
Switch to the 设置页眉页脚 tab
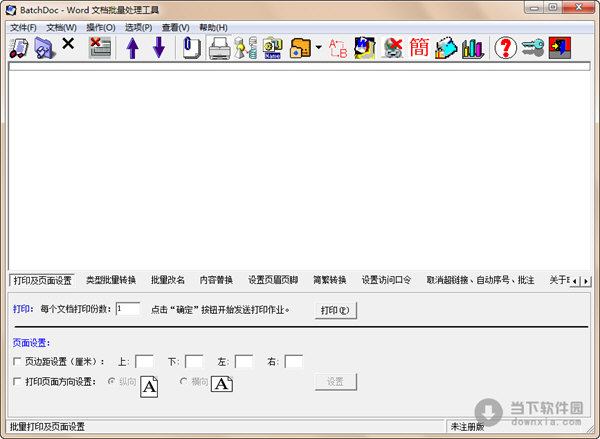[273, 280]
